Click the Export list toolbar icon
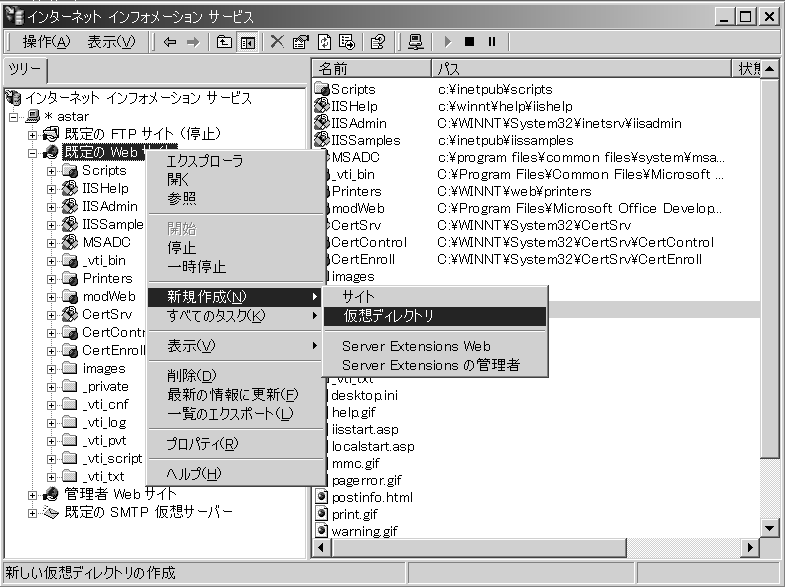Image resolution: width=785 pixels, height=587 pixels. tap(347, 42)
